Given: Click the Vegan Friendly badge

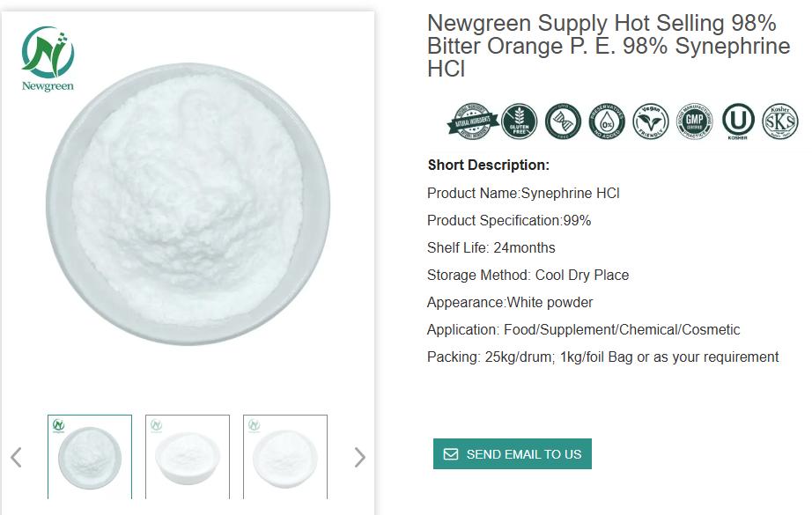Looking at the screenshot, I should point(651,121).
